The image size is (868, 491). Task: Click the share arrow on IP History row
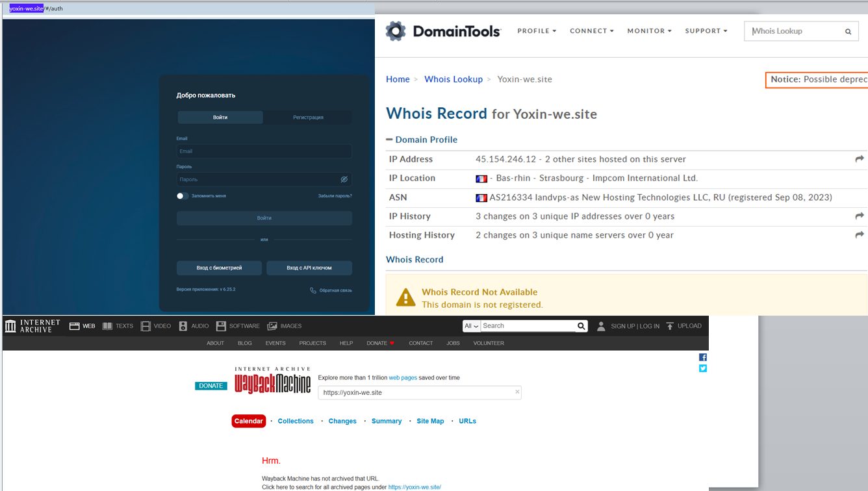(860, 216)
